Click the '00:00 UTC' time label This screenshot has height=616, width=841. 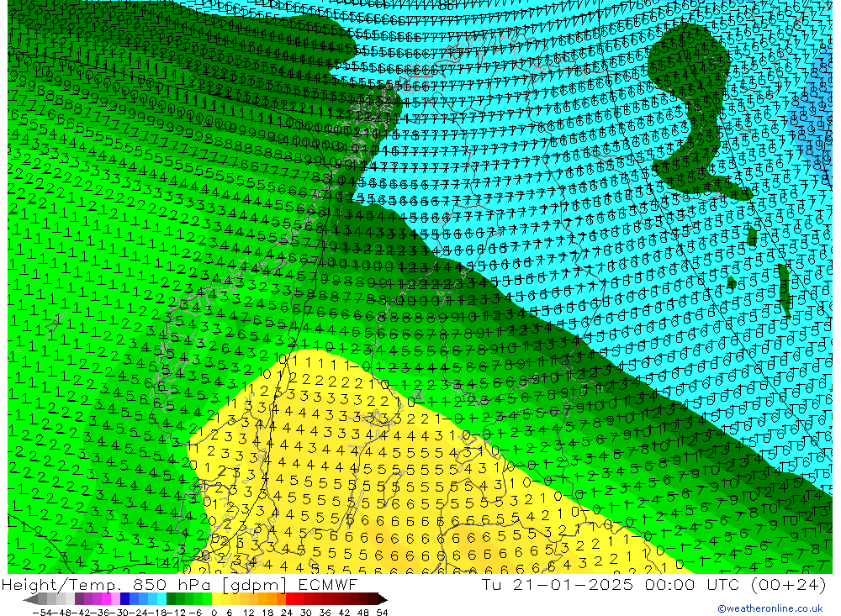coord(692,585)
